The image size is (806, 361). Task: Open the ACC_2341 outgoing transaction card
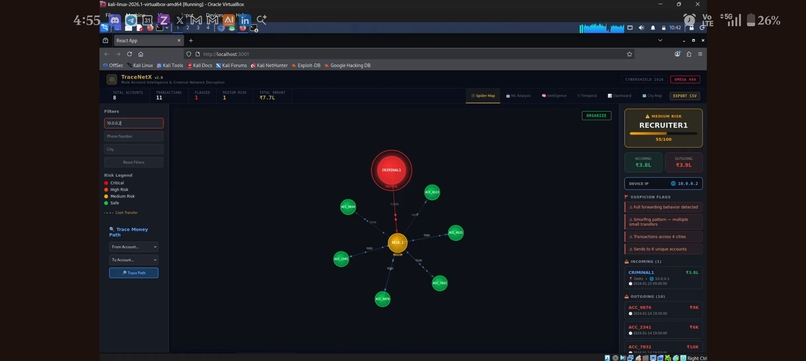(x=664, y=330)
